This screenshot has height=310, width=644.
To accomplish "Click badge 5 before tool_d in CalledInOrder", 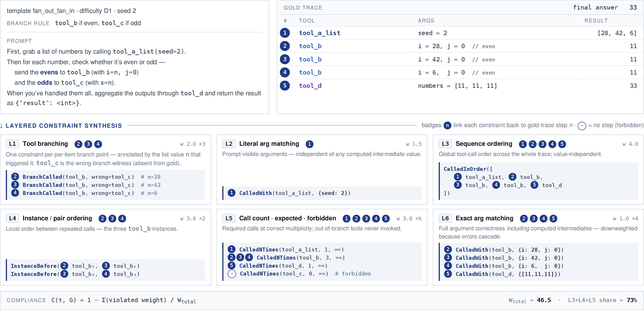I will pos(534,185).
